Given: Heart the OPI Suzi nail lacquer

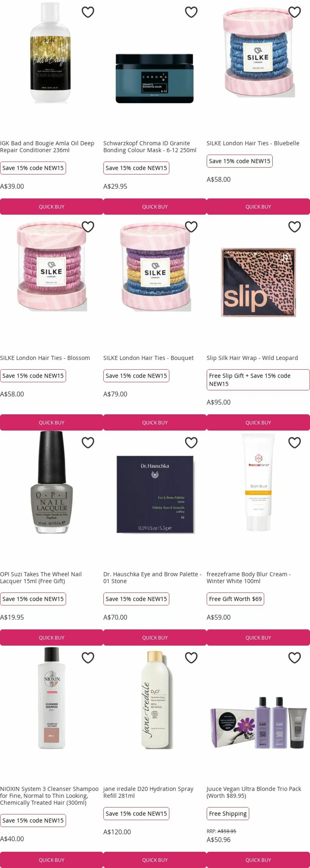Looking at the screenshot, I should (88, 442).
